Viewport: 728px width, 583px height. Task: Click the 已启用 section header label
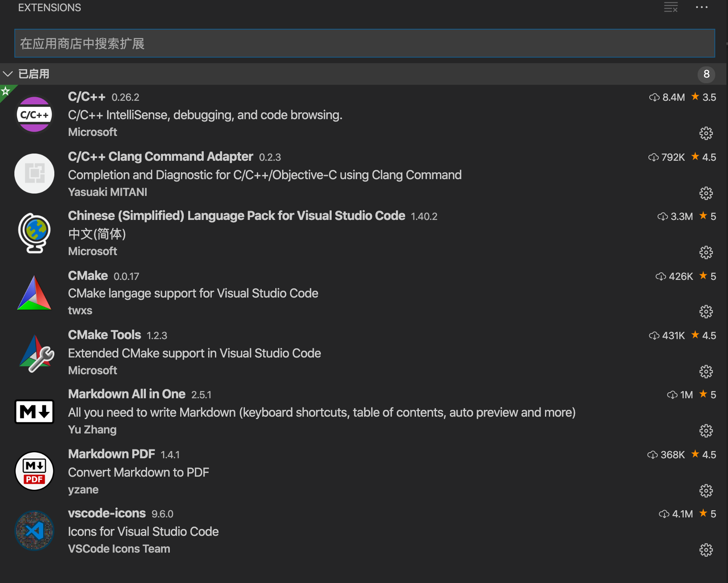(34, 74)
